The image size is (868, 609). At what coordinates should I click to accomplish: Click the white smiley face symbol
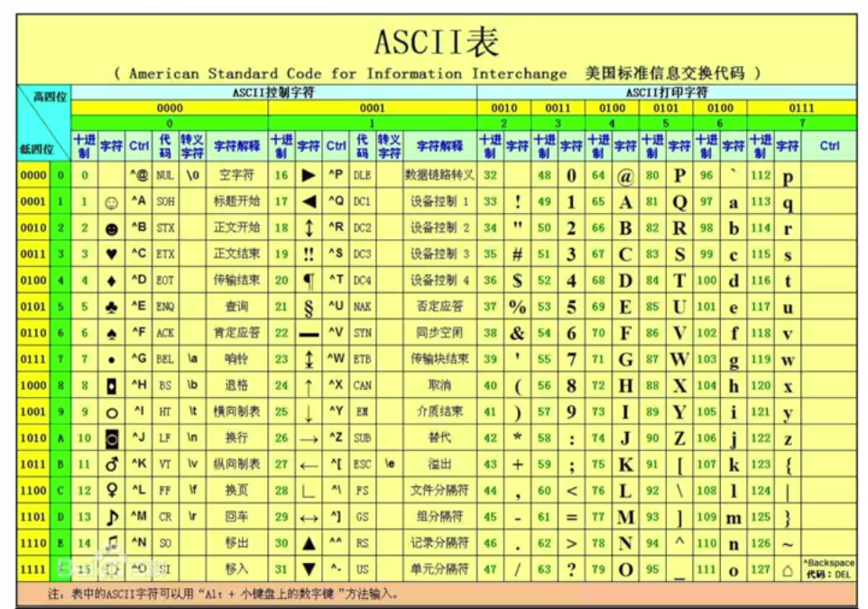(111, 202)
